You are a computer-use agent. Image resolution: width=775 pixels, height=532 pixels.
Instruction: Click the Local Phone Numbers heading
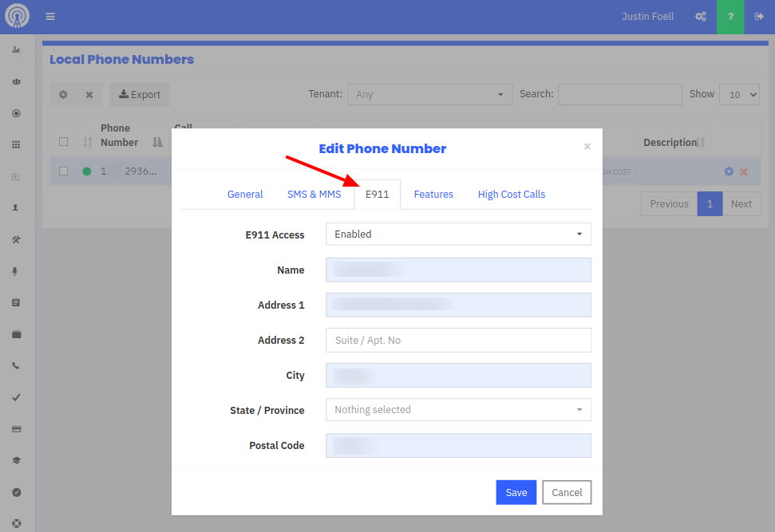pyautogui.click(x=121, y=59)
